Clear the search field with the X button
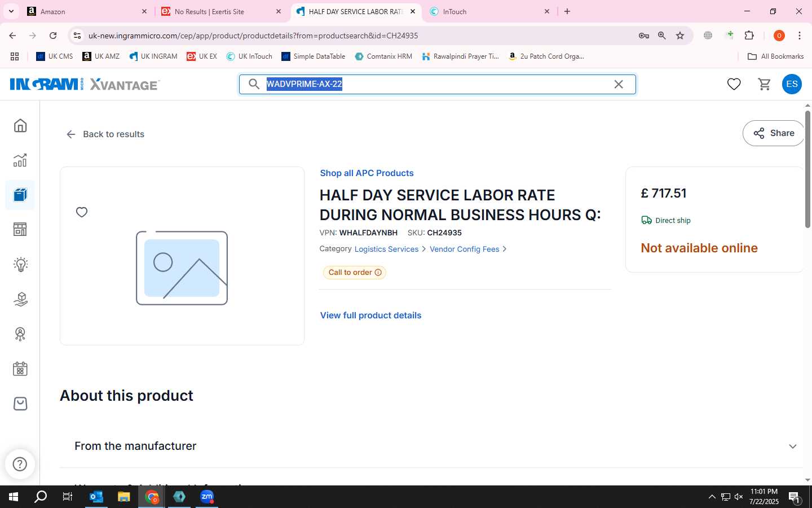This screenshot has height=508, width=812. (x=619, y=84)
